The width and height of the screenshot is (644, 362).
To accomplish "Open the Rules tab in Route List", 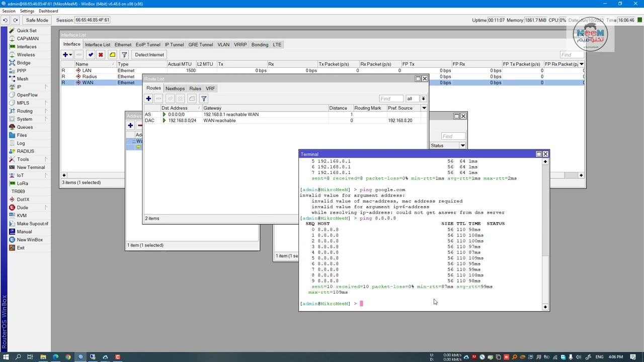I will 195,88.
